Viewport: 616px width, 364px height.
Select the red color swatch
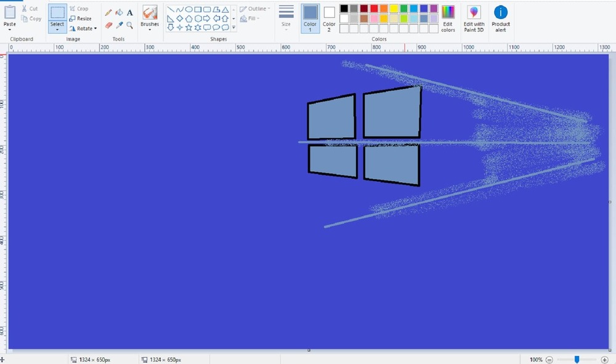(x=373, y=7)
